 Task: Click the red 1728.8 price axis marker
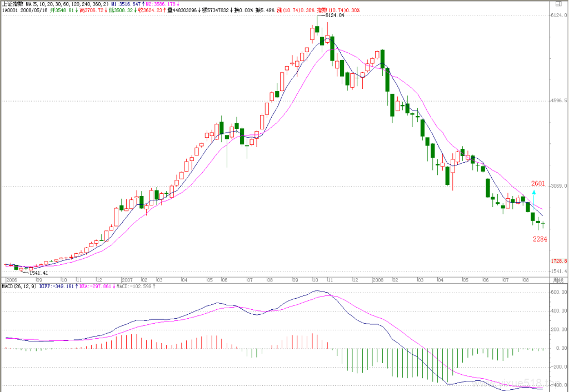tap(559, 261)
